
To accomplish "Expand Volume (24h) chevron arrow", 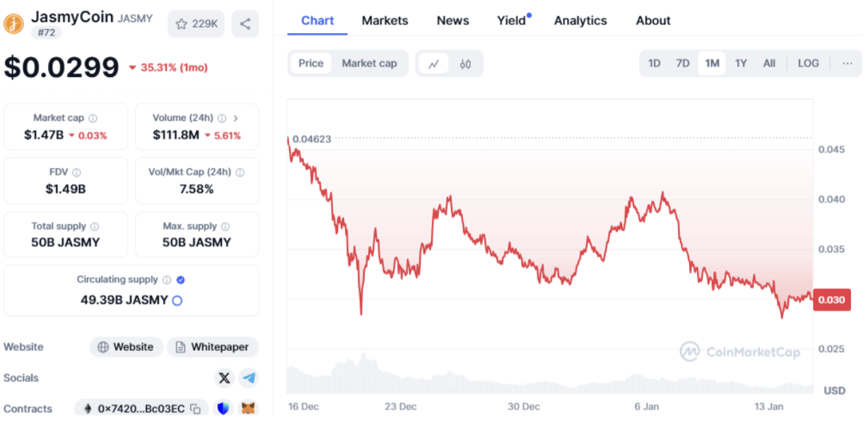I will click(236, 119).
